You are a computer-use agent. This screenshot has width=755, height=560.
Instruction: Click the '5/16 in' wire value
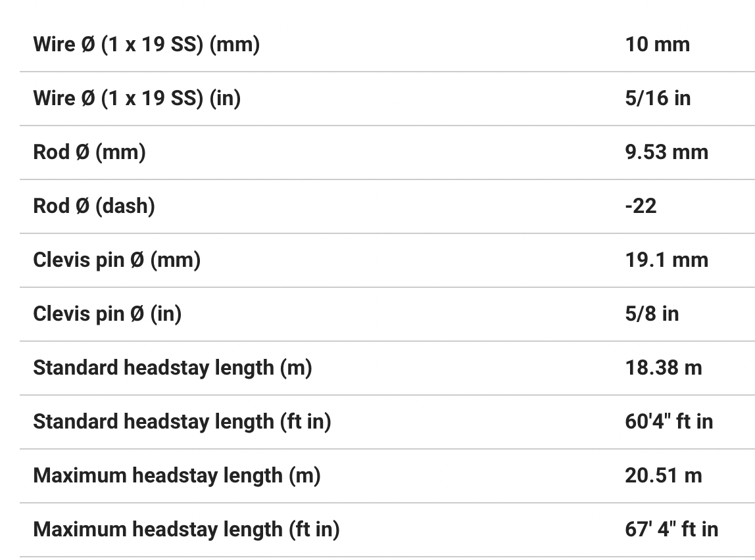(658, 99)
